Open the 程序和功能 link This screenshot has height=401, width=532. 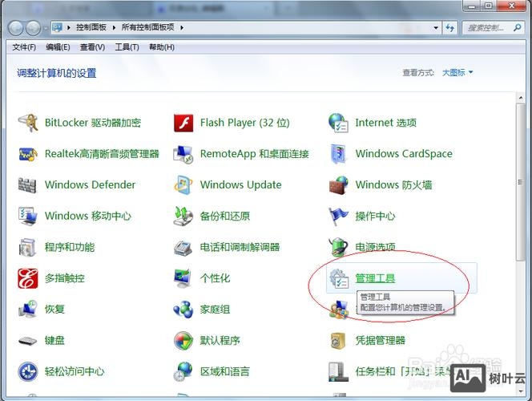pyautogui.click(x=70, y=247)
